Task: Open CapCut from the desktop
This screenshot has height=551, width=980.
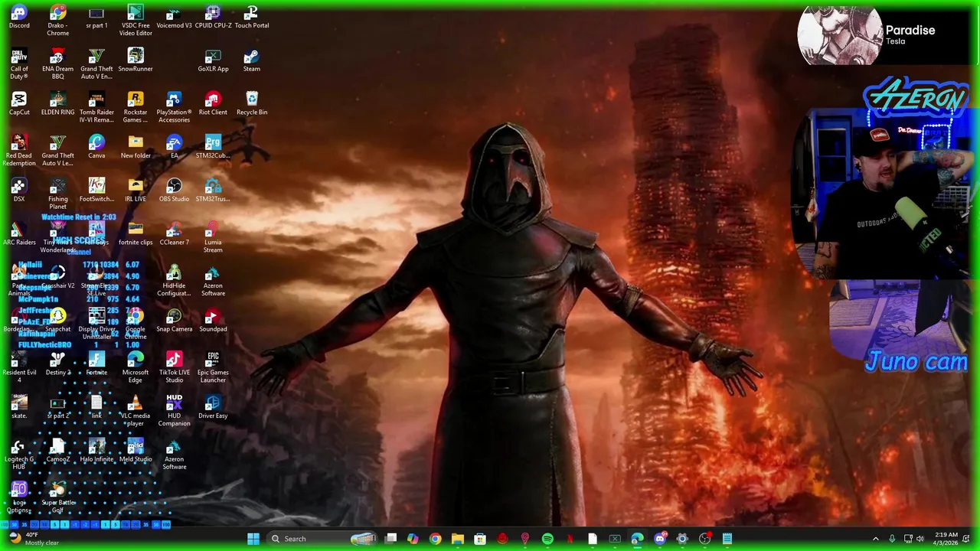Action: click(19, 104)
